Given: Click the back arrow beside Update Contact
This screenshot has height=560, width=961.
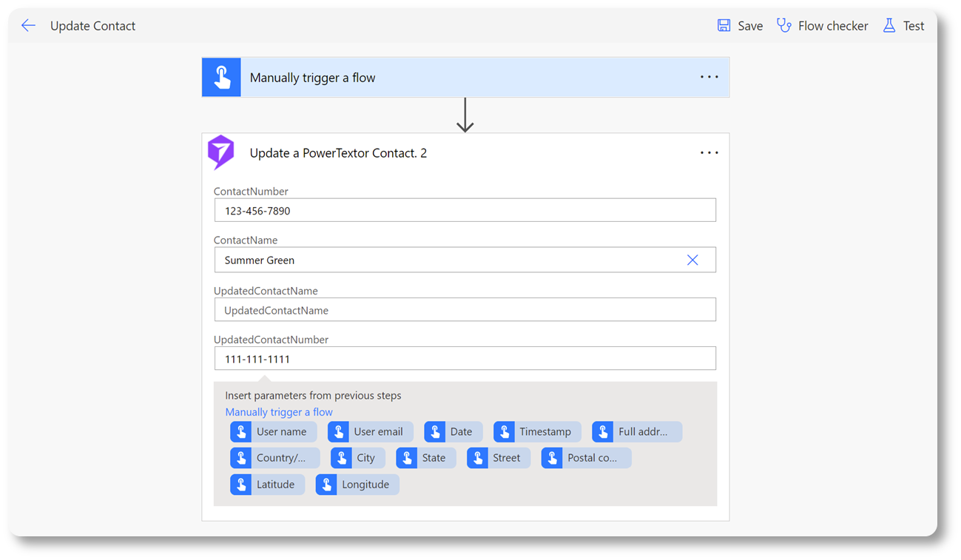Looking at the screenshot, I should tap(28, 26).
